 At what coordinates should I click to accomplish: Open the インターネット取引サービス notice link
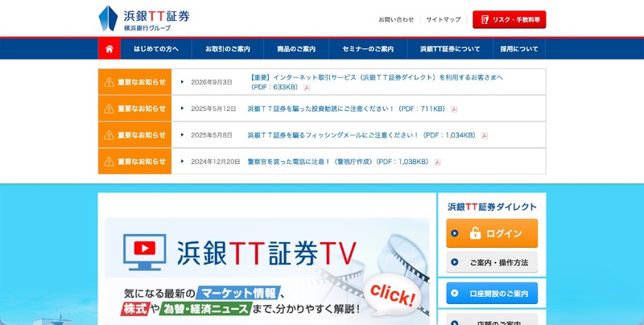point(375,82)
